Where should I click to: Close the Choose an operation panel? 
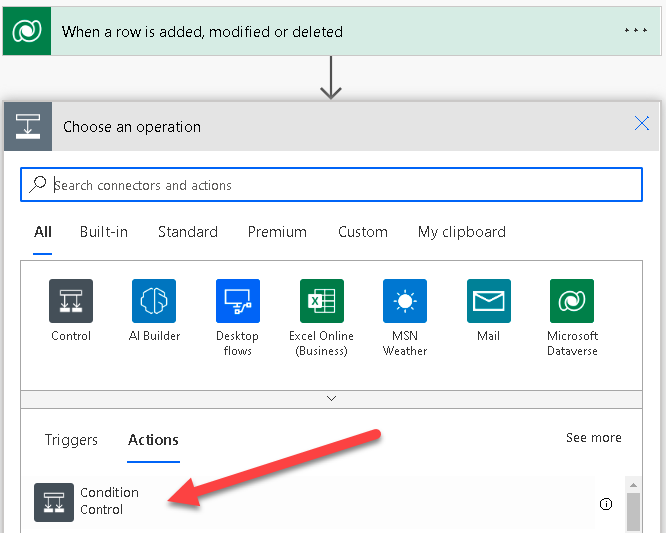pyautogui.click(x=641, y=124)
